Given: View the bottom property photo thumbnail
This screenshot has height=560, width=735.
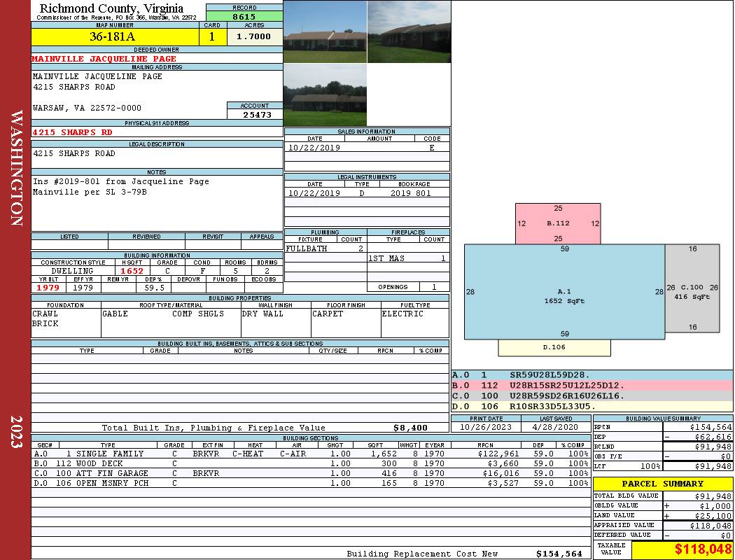Looking at the screenshot, I should pyautogui.click(x=325, y=95).
